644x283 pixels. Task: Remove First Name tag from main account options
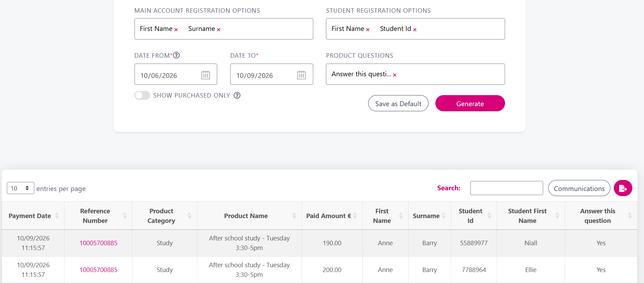tap(176, 30)
